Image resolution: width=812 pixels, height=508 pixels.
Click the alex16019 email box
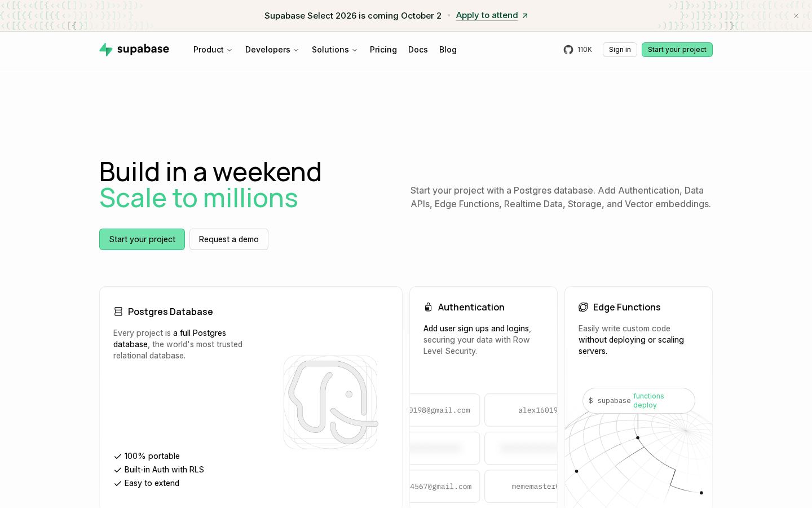[521, 410]
